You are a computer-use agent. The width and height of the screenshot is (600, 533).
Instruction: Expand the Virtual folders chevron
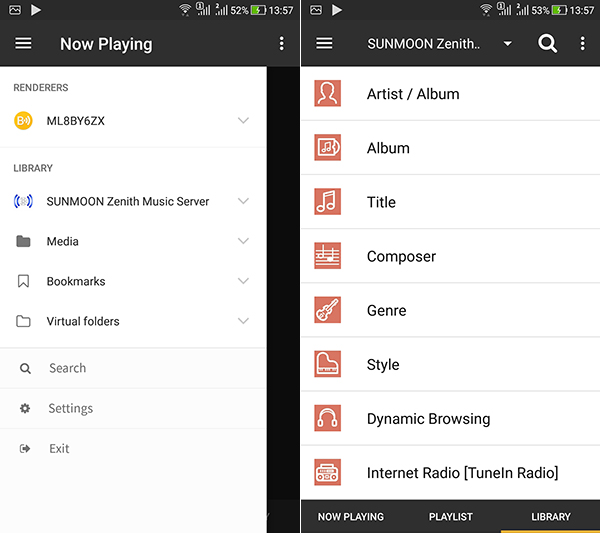[243, 321]
